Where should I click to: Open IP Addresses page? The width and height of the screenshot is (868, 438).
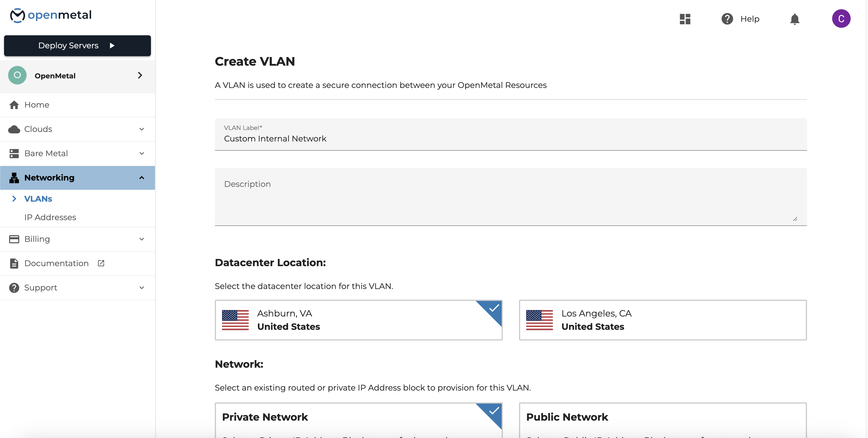[50, 218]
